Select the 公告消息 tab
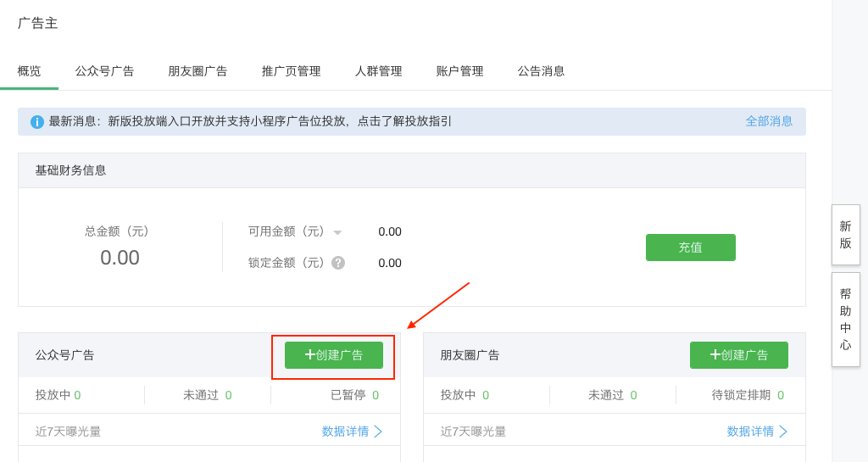868x462 pixels. [541, 71]
